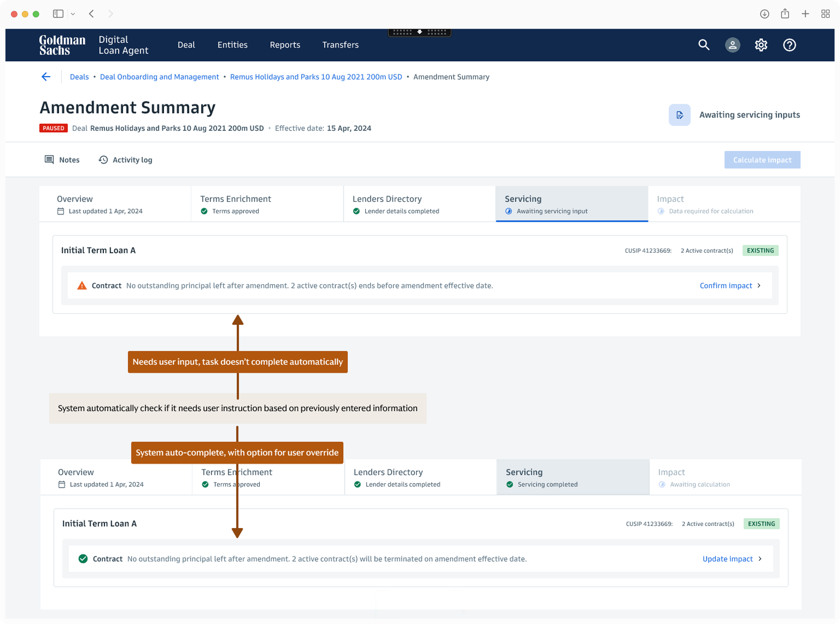Open the Transfers menu
The width and height of the screenshot is (840, 624).
(x=341, y=45)
